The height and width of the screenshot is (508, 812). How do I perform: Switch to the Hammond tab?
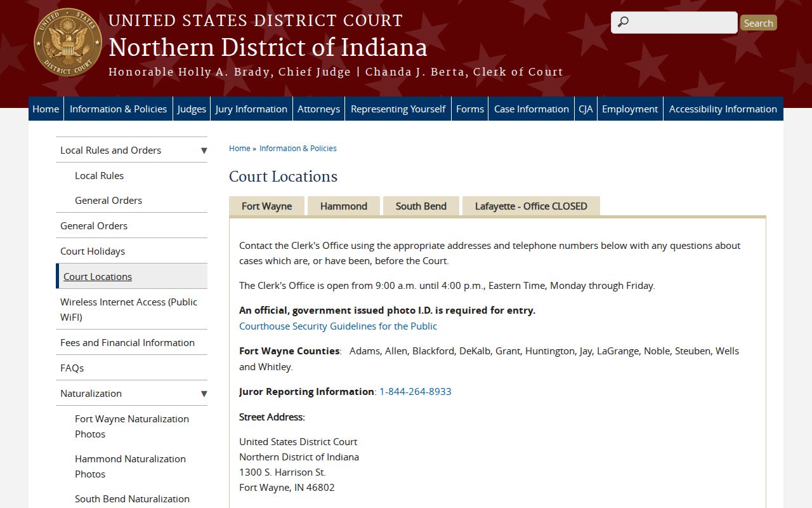(x=344, y=206)
